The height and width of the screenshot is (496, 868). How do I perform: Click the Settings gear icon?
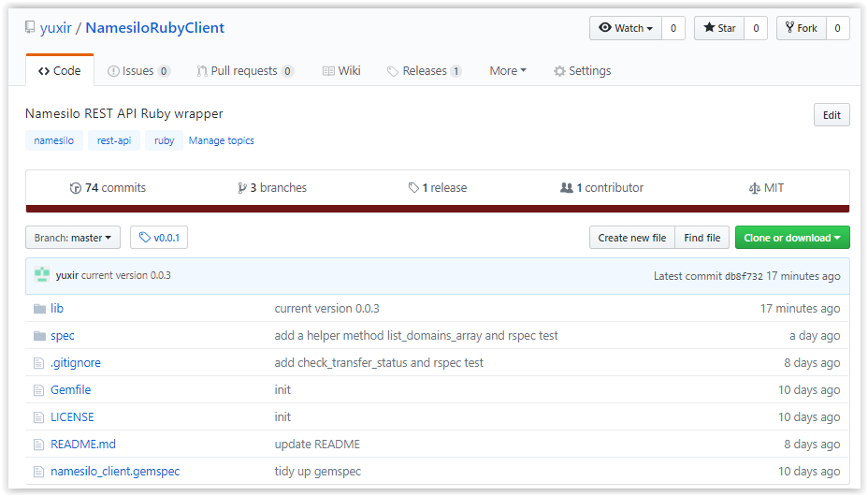point(559,71)
